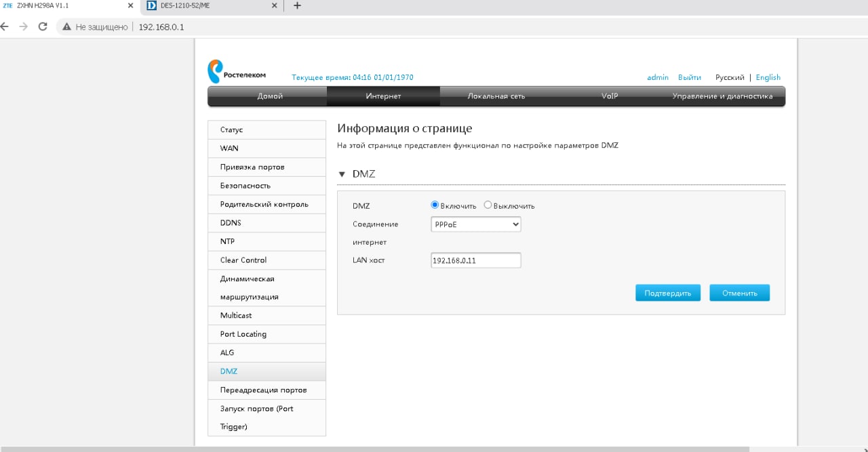Open the Multicast sidebar item
The height and width of the screenshot is (452, 868).
[x=267, y=316]
